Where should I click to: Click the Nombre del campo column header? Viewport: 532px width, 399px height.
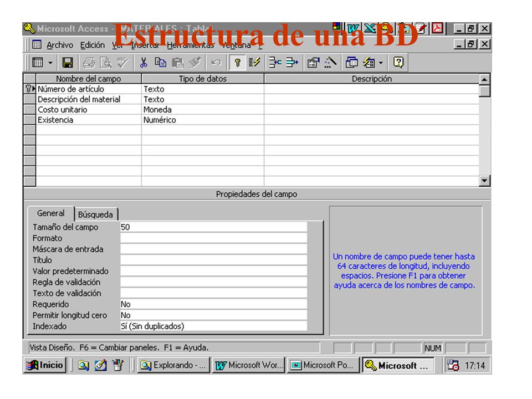pos(89,79)
